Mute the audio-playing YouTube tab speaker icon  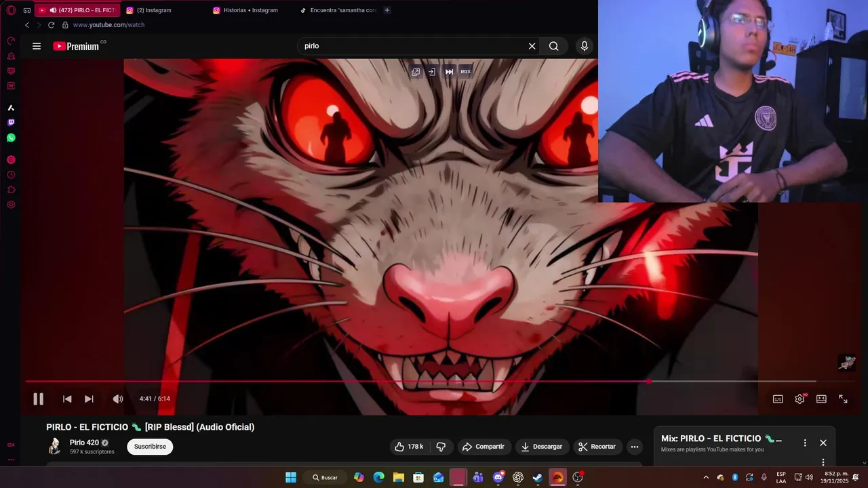53,10
